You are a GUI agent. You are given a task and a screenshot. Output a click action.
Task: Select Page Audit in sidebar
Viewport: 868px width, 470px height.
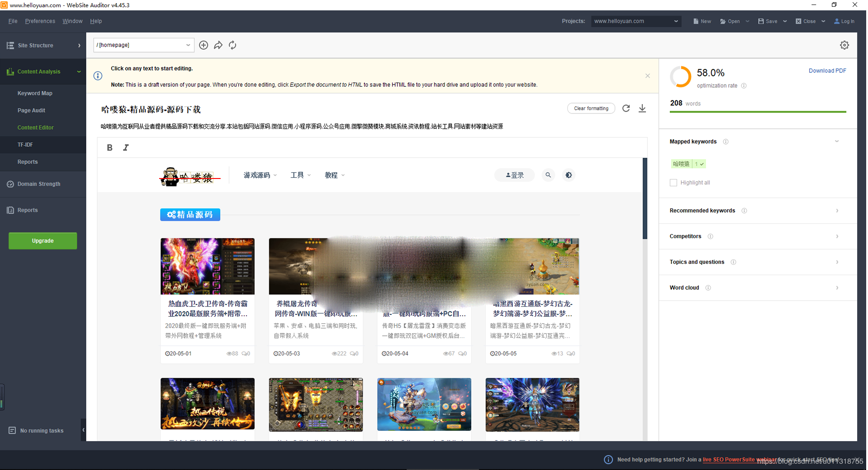pyautogui.click(x=31, y=110)
